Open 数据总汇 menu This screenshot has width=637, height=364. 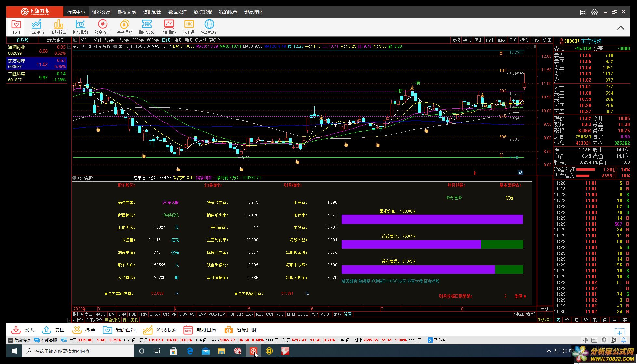pos(177,12)
